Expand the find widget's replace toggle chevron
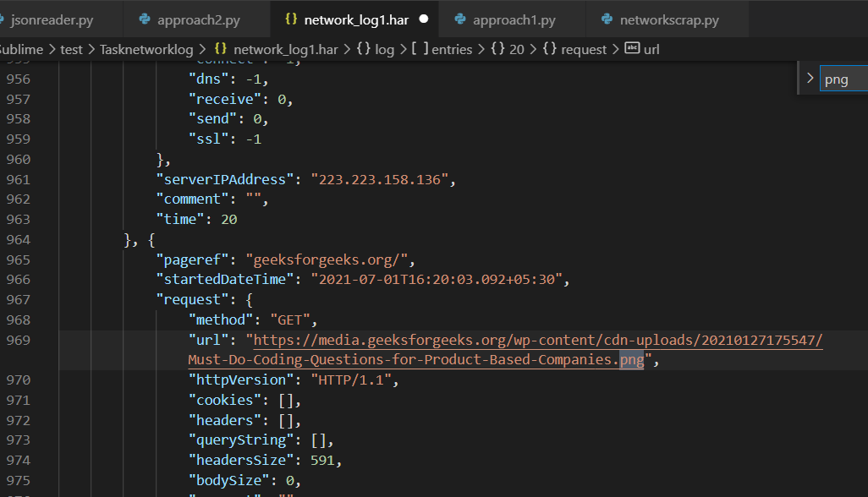This screenshot has height=497, width=868. click(x=810, y=79)
